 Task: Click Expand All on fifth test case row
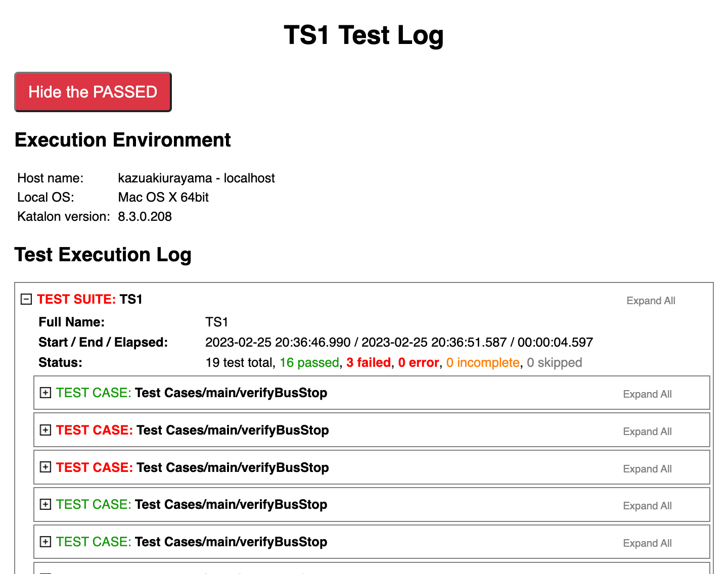click(647, 543)
